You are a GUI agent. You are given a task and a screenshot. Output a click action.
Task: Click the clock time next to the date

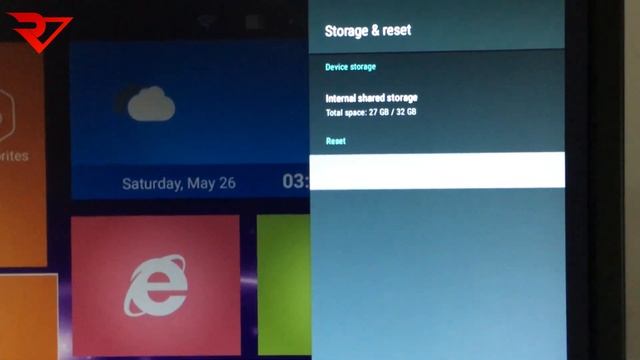296,181
